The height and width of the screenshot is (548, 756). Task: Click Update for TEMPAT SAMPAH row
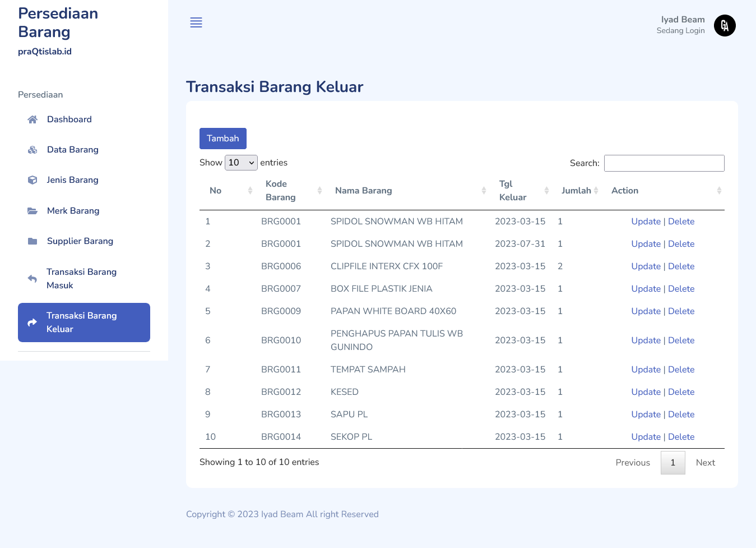pyautogui.click(x=646, y=370)
